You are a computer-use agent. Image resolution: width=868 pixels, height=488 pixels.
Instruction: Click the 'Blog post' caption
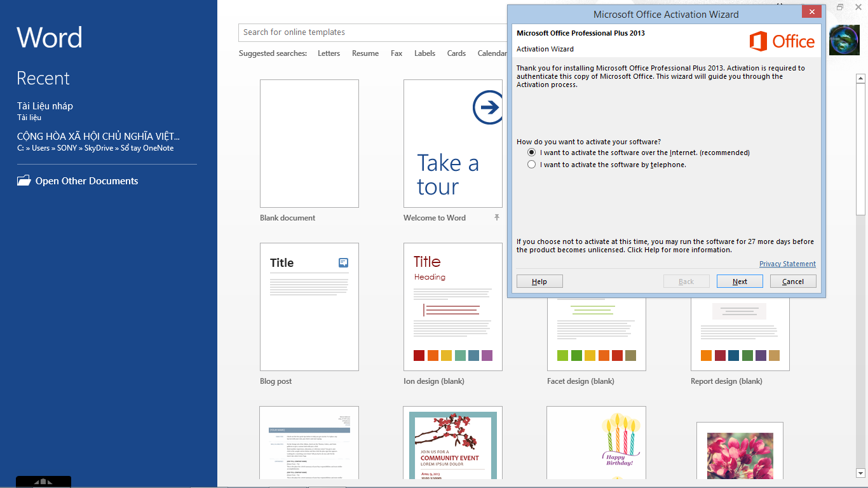[x=276, y=381]
